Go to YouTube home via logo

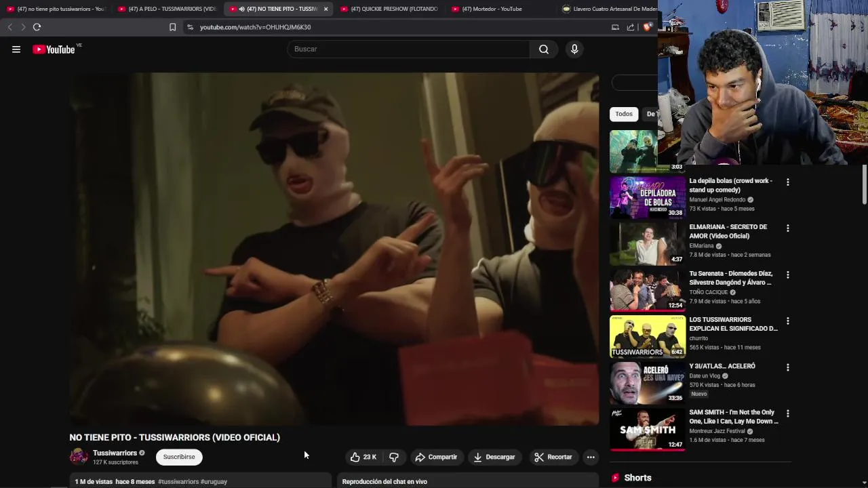point(54,49)
